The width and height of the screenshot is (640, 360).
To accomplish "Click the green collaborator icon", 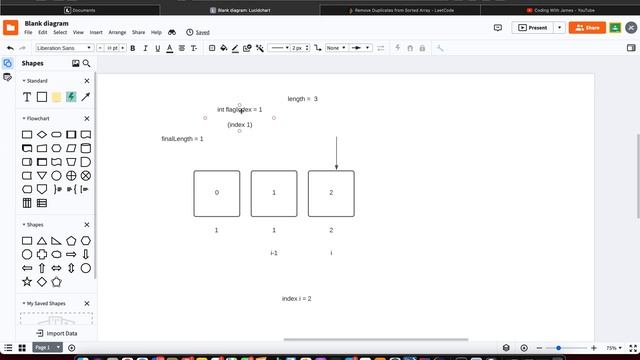I will point(615,28).
